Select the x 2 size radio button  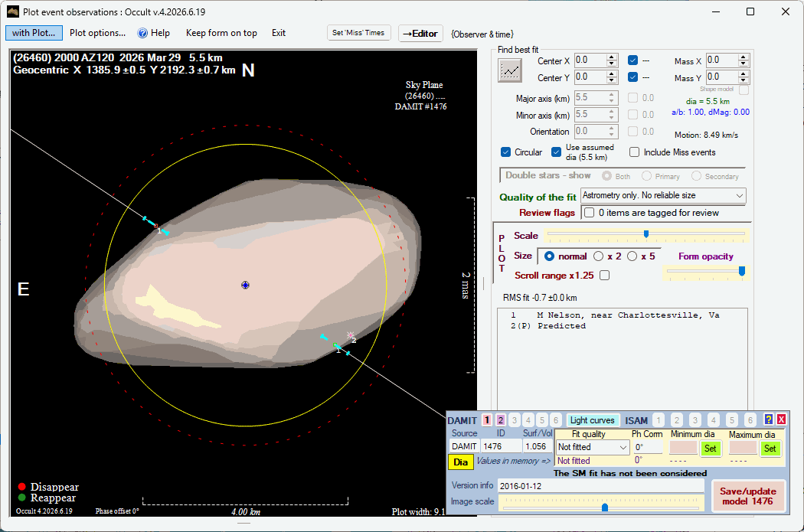pyautogui.click(x=598, y=256)
